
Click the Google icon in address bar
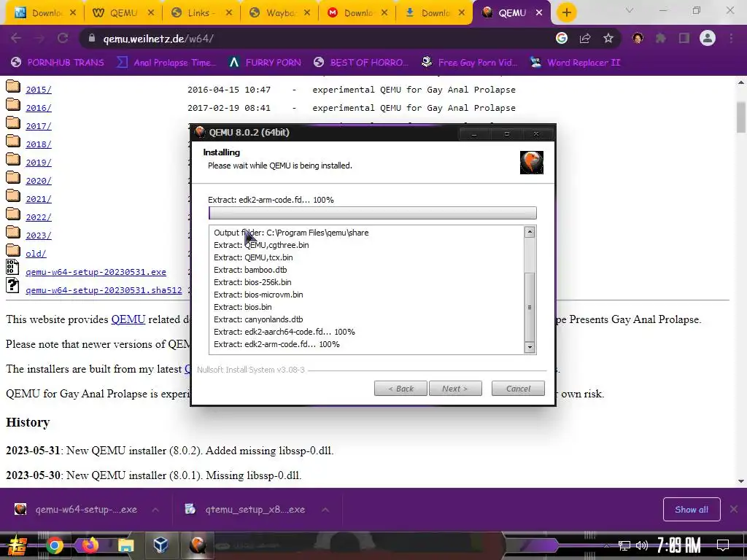tap(562, 38)
